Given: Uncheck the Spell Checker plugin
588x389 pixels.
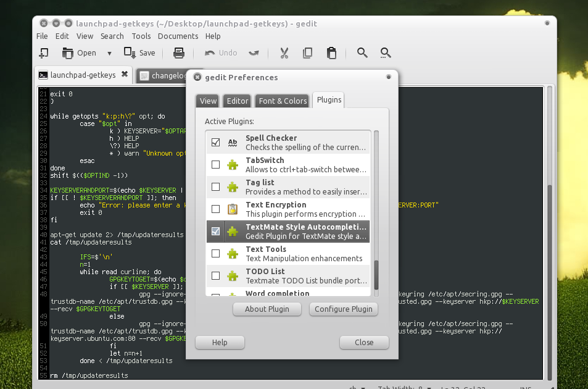Looking at the screenshot, I should 216,143.
